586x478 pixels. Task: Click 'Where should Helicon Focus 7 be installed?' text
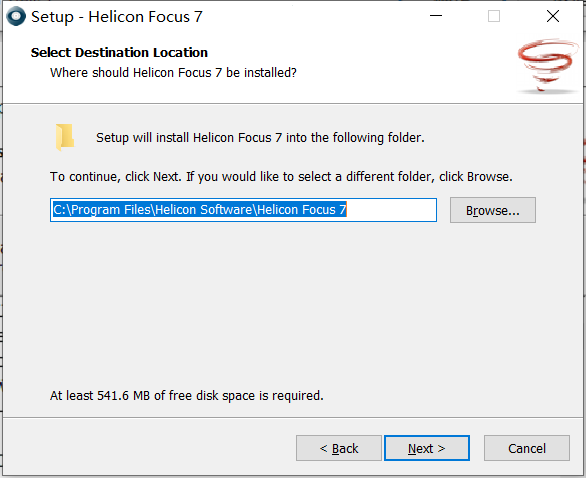pos(173,73)
